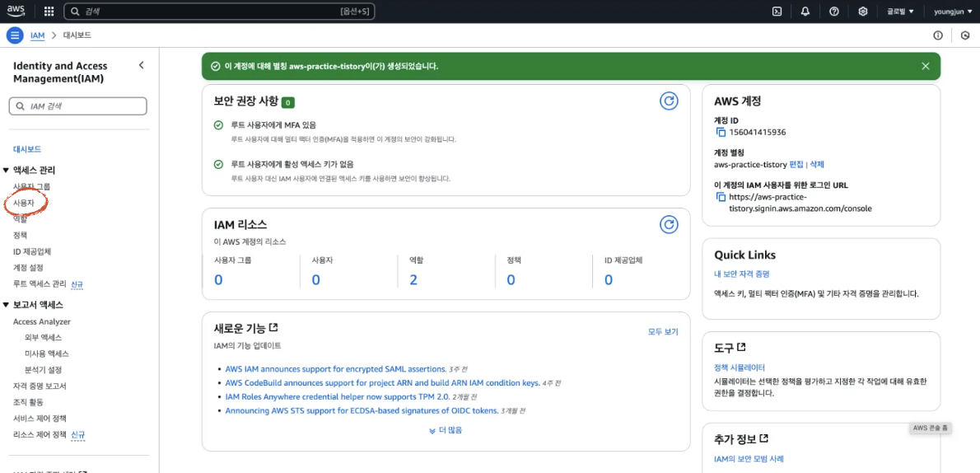Open the notifications bell
Screen dimensions: 980x473
805,12
